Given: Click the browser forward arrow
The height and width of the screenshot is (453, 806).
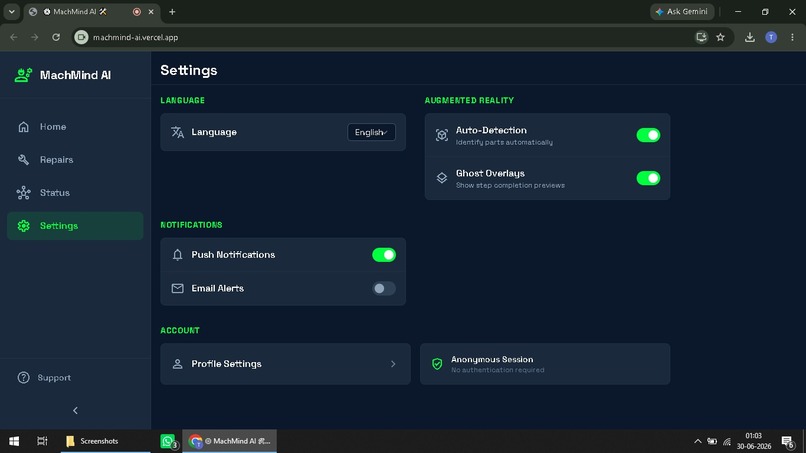Looking at the screenshot, I should pos(34,37).
